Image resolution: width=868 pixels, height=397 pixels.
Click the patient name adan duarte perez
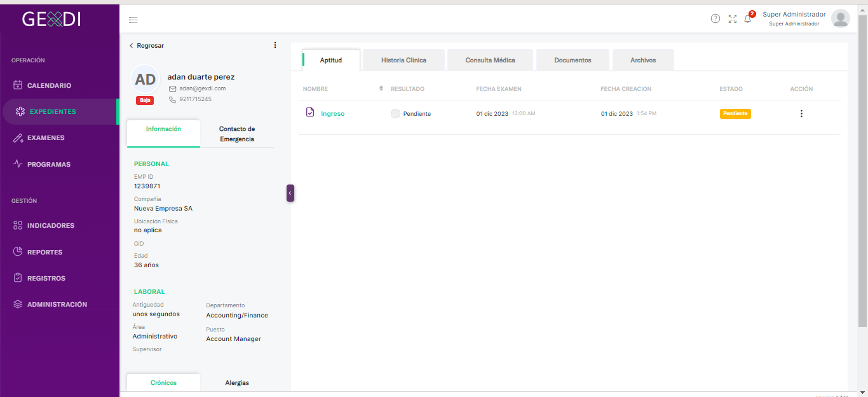coord(201,77)
